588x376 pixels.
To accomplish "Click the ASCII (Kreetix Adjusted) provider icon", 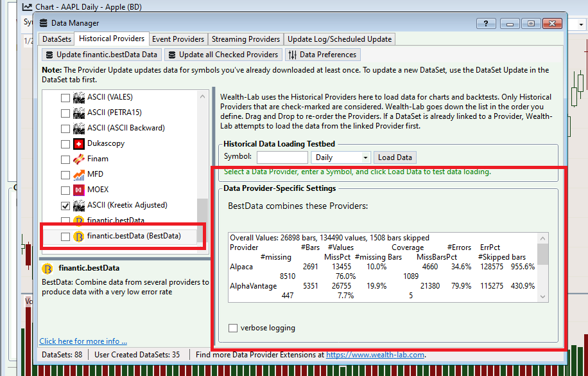I will click(79, 205).
